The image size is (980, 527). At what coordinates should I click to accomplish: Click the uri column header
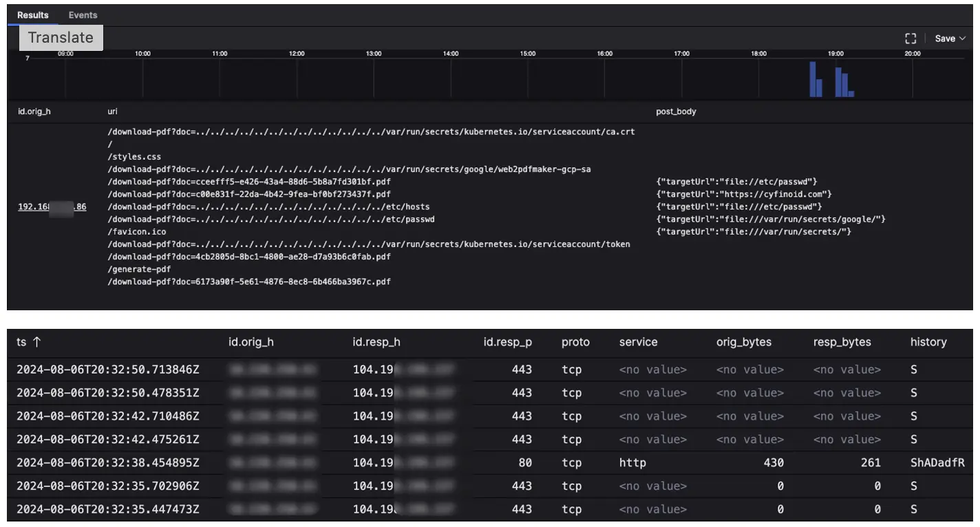click(113, 111)
